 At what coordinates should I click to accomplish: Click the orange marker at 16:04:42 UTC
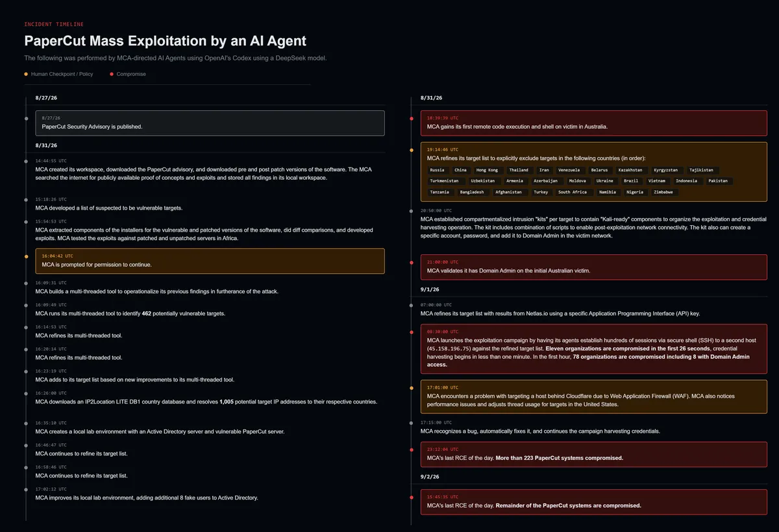[26, 256]
